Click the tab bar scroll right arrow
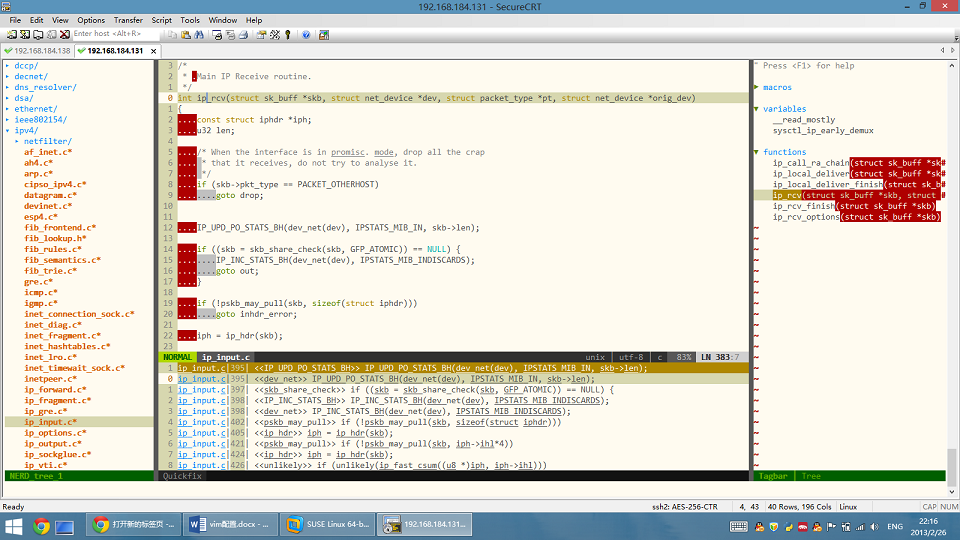The height and width of the screenshot is (540, 960). point(952,50)
